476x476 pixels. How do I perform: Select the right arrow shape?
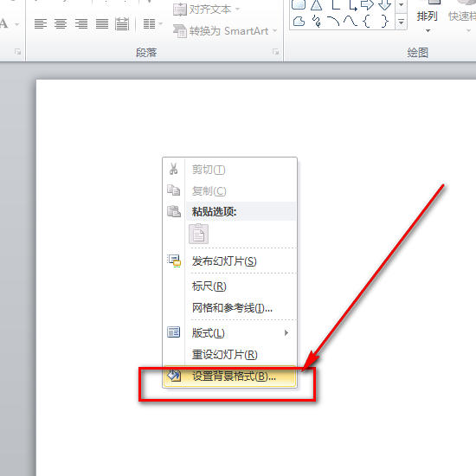point(367,5)
